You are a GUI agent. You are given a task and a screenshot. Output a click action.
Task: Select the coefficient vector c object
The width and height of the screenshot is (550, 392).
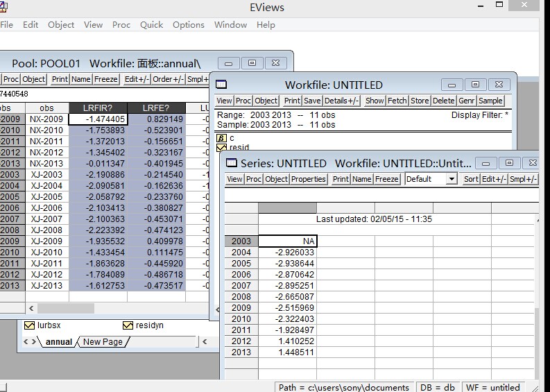pos(223,138)
